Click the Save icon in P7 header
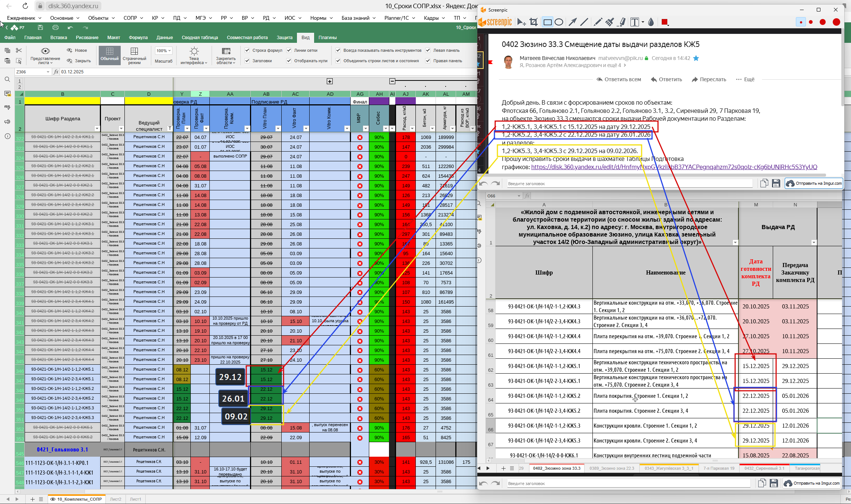Image resolution: width=851 pixels, height=504 pixels. (x=40, y=28)
